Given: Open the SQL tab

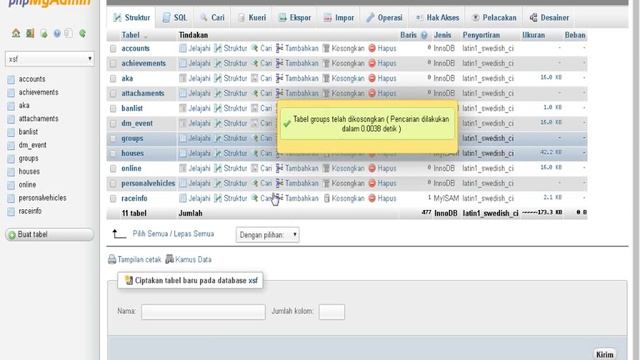Looking at the screenshot, I should pyautogui.click(x=175, y=18).
